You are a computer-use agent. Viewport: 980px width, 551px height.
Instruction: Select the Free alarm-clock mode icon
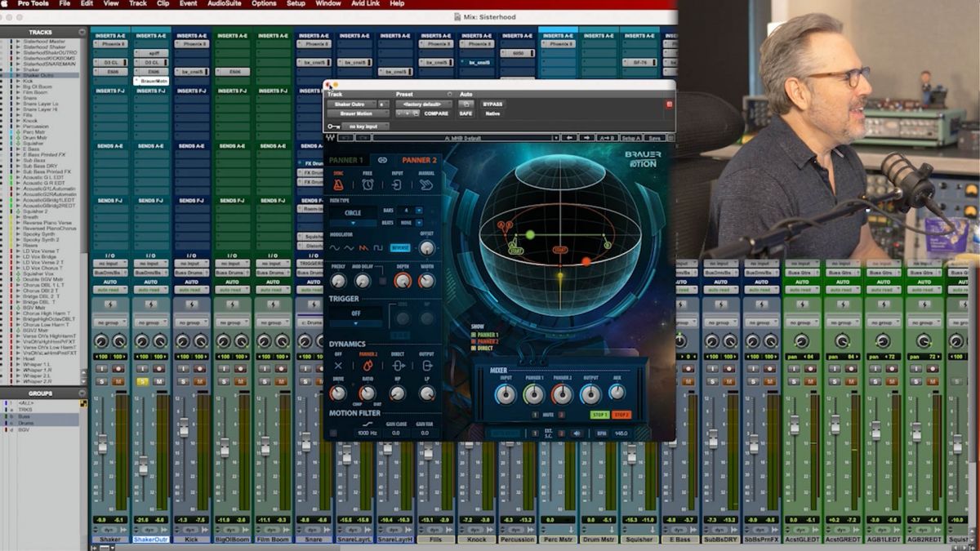[367, 184]
